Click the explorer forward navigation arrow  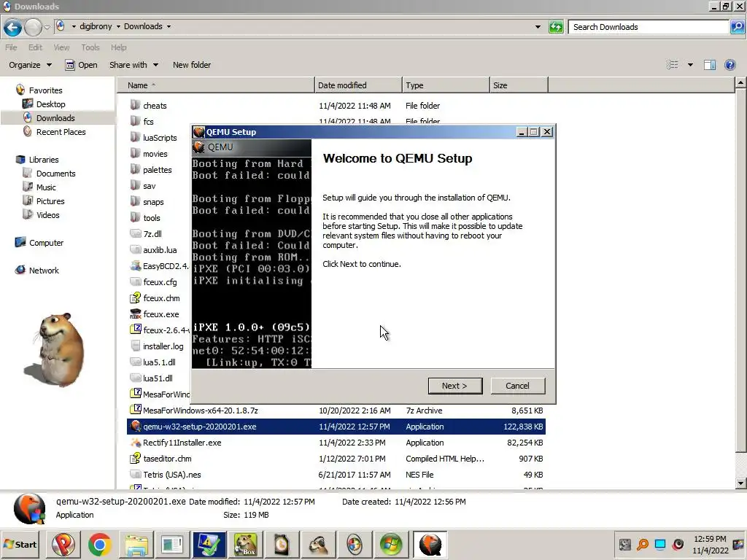(x=33, y=27)
